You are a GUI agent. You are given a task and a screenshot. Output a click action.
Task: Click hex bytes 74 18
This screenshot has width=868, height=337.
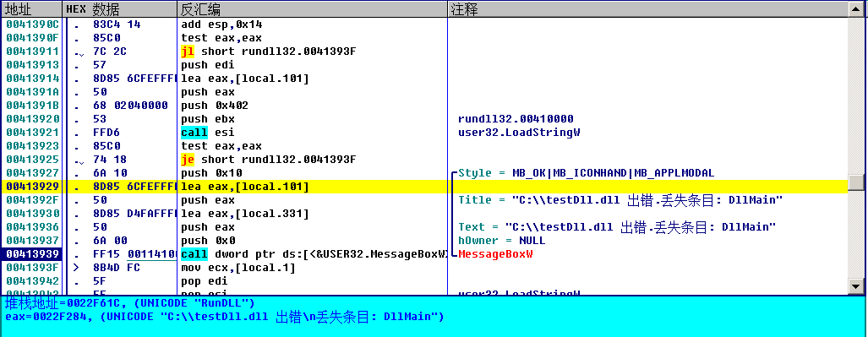pos(110,160)
